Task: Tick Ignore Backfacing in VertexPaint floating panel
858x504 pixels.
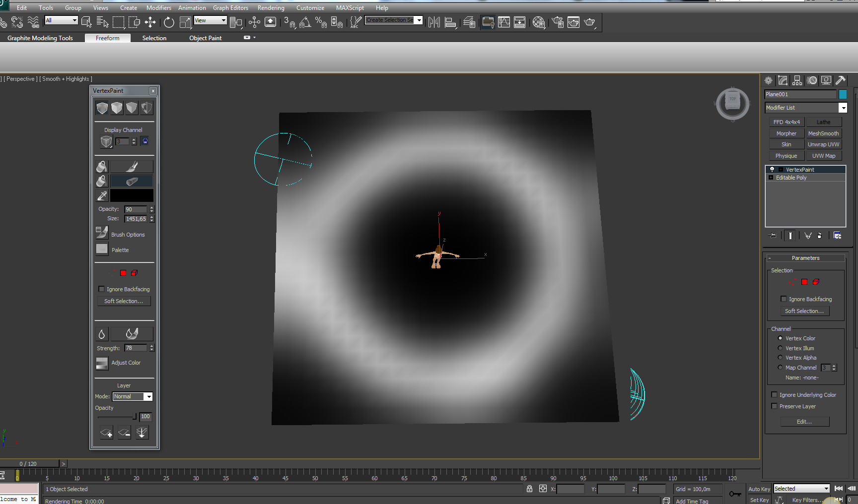Action: tap(101, 289)
